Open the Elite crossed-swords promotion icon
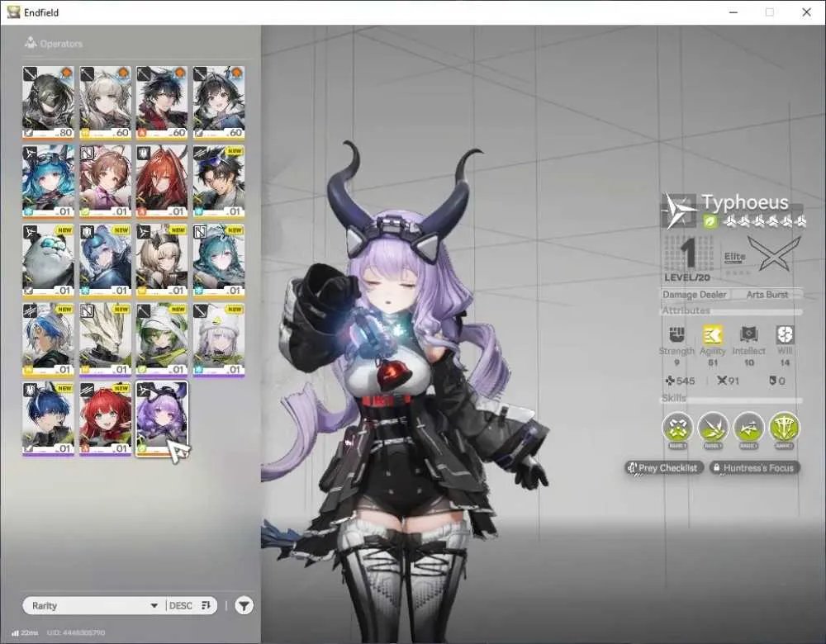The height and width of the screenshot is (644, 826). click(x=773, y=253)
